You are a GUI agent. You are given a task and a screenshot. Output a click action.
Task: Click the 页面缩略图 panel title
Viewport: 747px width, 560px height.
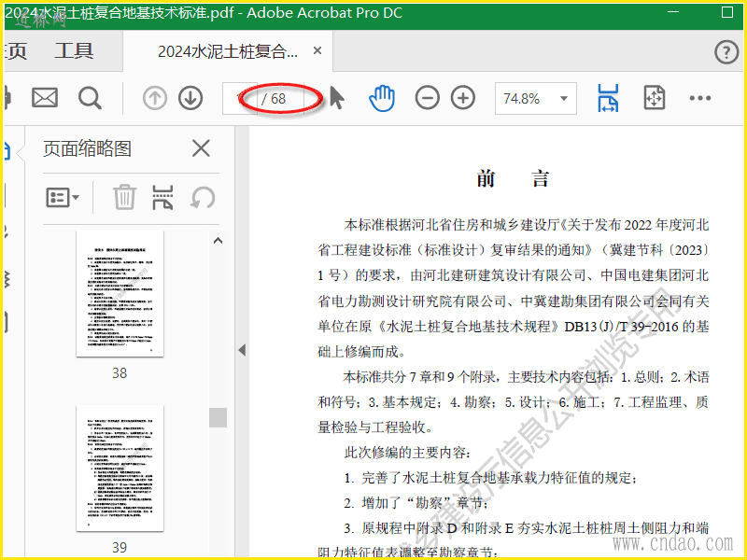pyautogui.click(x=87, y=148)
